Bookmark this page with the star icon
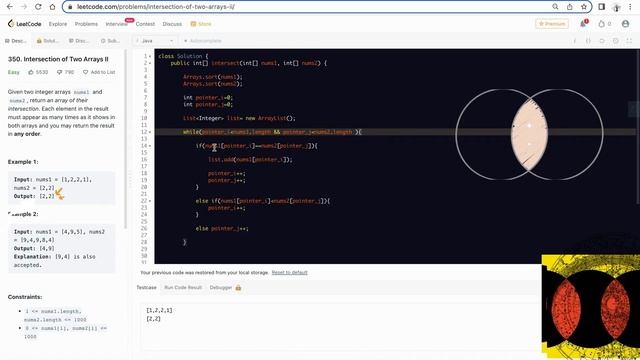This screenshot has width=640, height=360. [x=584, y=7]
